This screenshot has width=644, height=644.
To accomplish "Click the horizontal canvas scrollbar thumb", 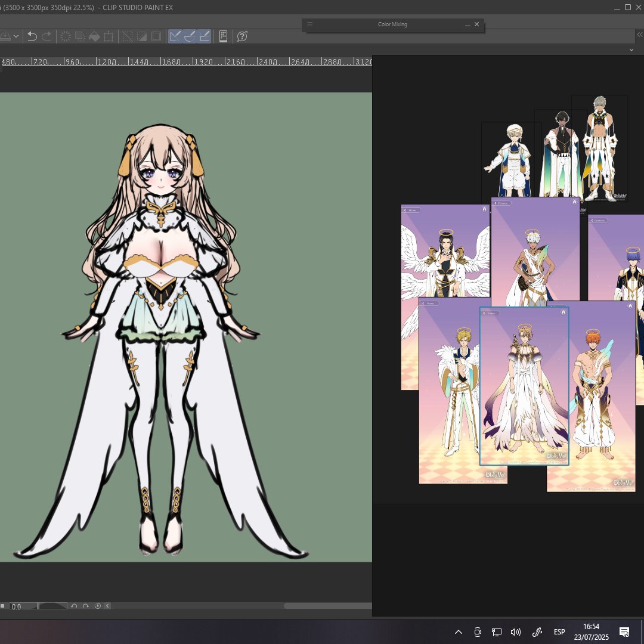I will [328, 606].
